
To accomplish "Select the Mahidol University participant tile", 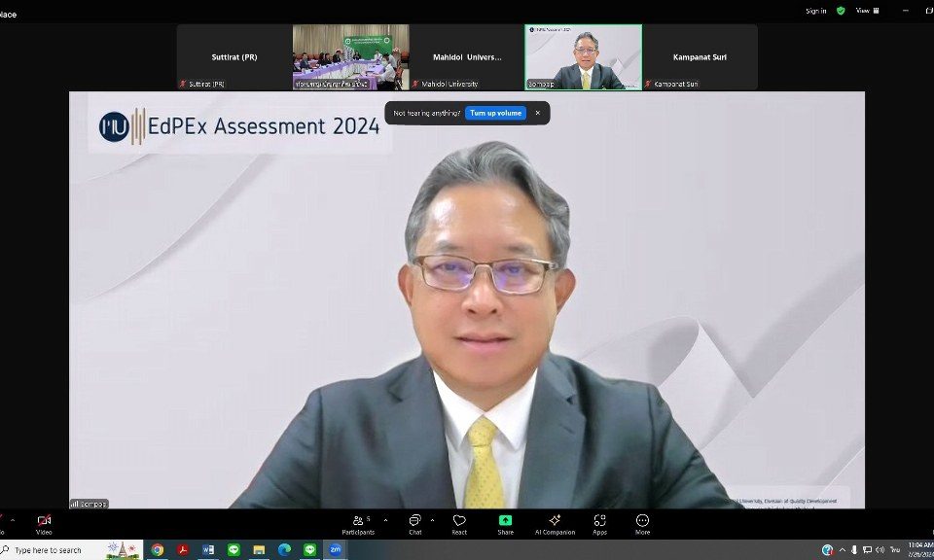I will coord(467,57).
